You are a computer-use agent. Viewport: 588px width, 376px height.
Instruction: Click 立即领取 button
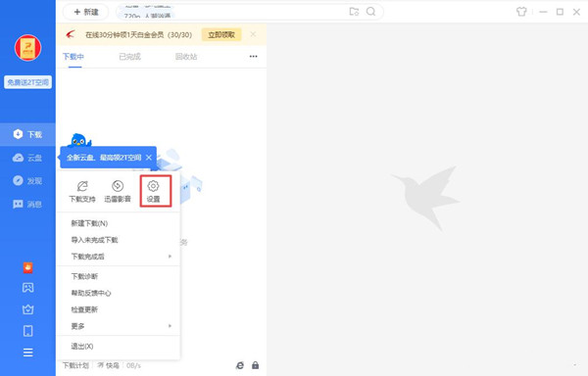[221, 35]
